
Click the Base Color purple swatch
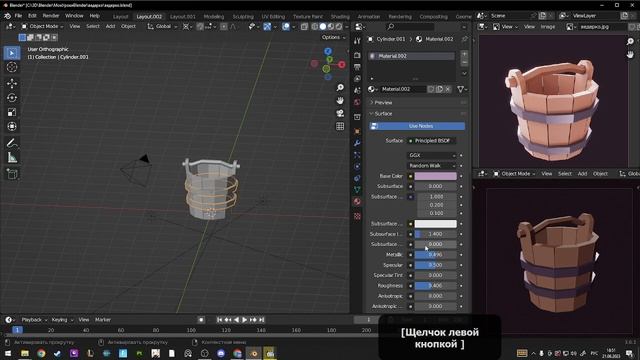click(436, 176)
